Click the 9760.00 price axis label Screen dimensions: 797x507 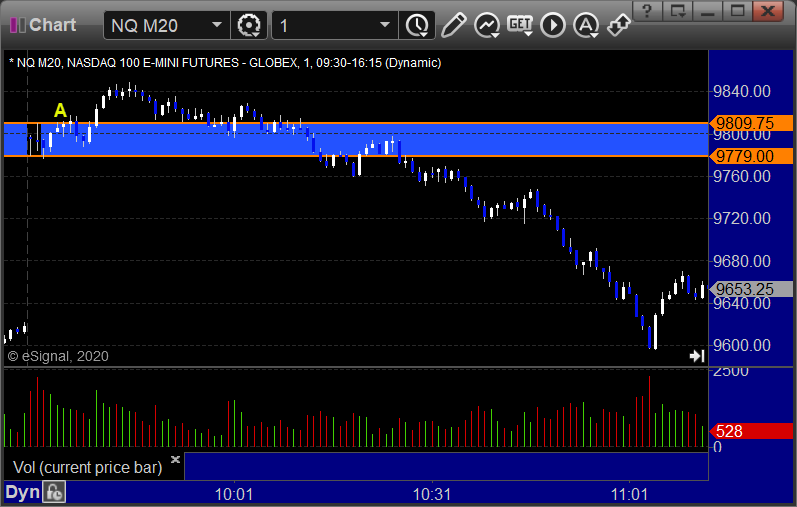pyautogui.click(x=742, y=176)
